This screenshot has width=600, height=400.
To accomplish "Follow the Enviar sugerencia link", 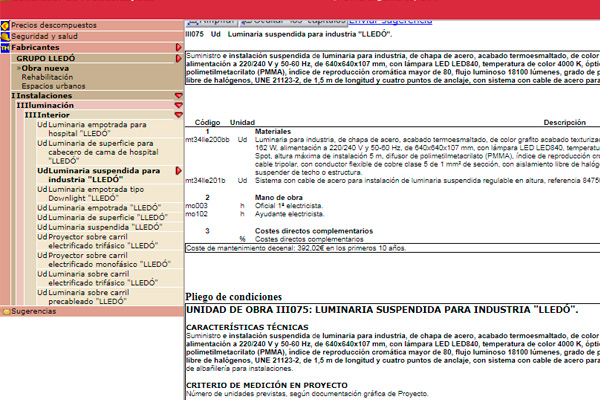I will point(390,21).
